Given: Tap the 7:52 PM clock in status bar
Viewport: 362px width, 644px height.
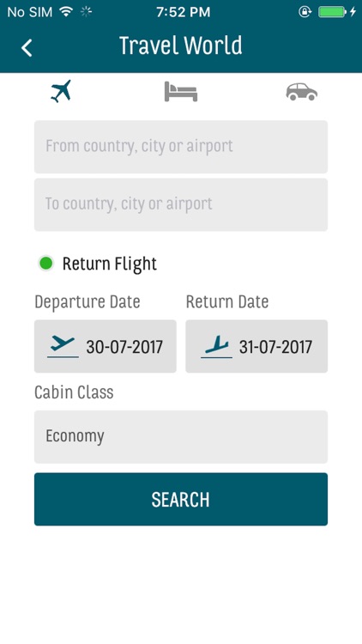Looking at the screenshot, I should click(x=183, y=12).
